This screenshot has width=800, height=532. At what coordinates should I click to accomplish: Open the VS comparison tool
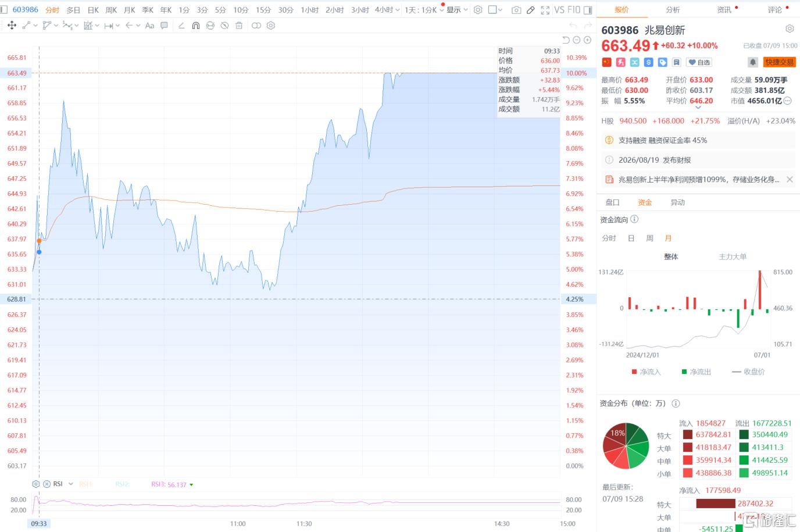(x=559, y=10)
